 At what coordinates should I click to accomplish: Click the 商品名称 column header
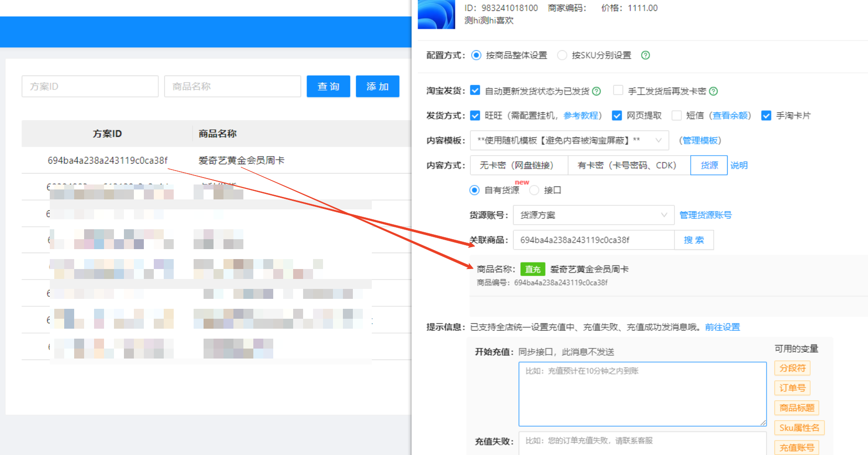(217, 133)
